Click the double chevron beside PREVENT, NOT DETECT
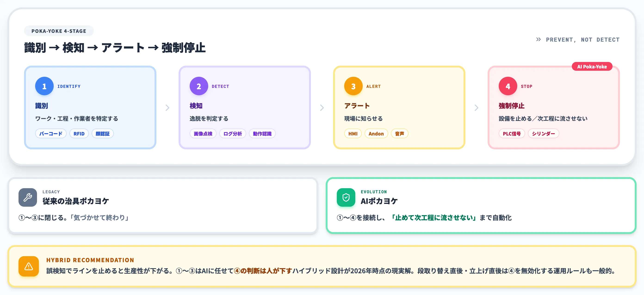The image size is (644, 295). pos(539,40)
